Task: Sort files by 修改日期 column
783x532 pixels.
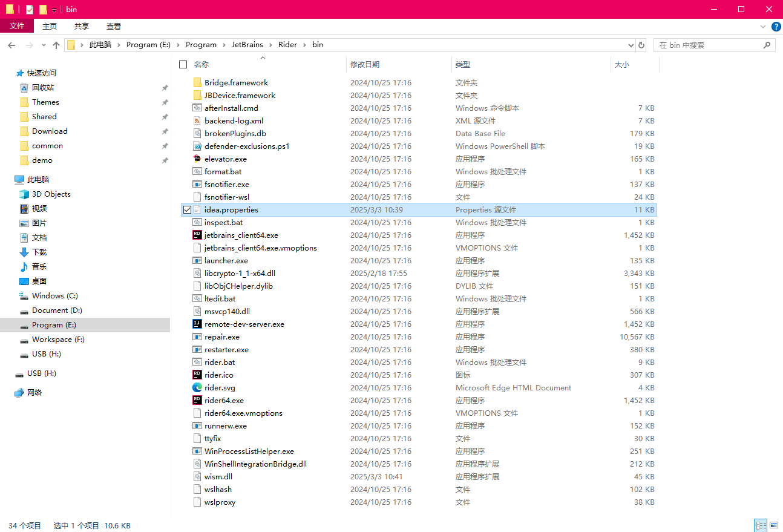Action: pos(365,64)
